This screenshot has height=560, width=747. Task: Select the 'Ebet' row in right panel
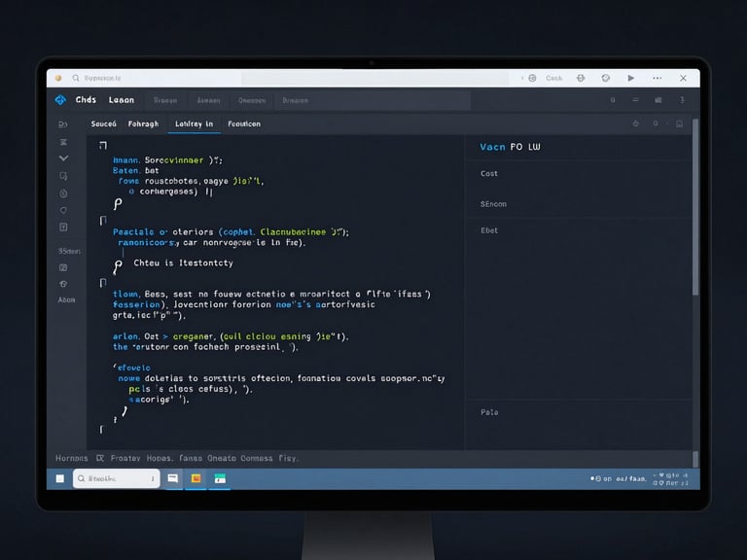coord(489,230)
